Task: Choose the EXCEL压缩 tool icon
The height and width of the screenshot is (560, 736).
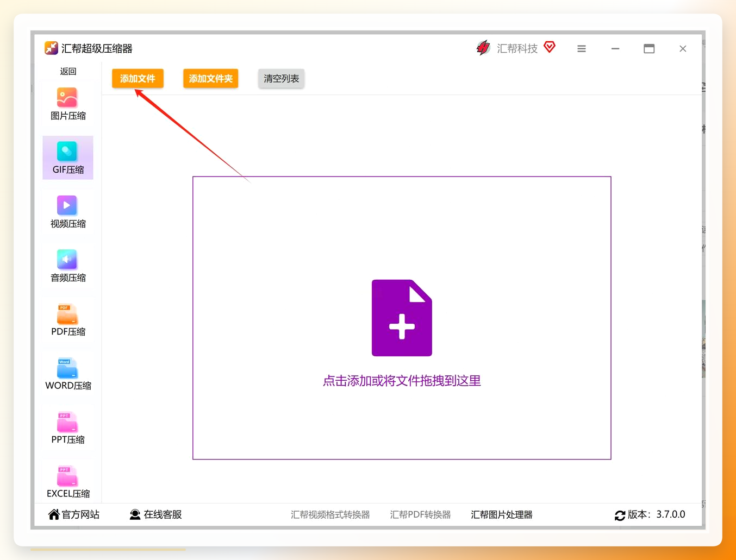Action: tap(67, 475)
